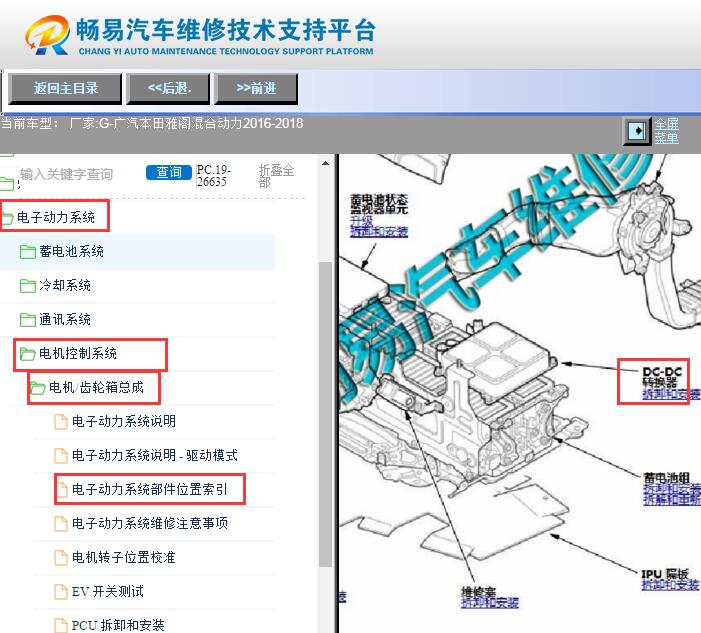Viewport: 701px width, 633px height.
Task: Click the document icon beside 电子动力系统维修注意事项
Action: click(61, 523)
